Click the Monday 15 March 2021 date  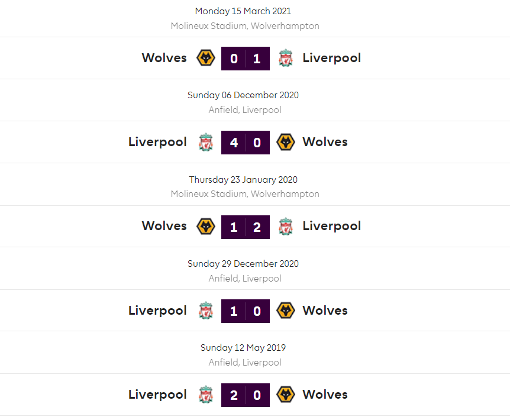tap(243, 11)
